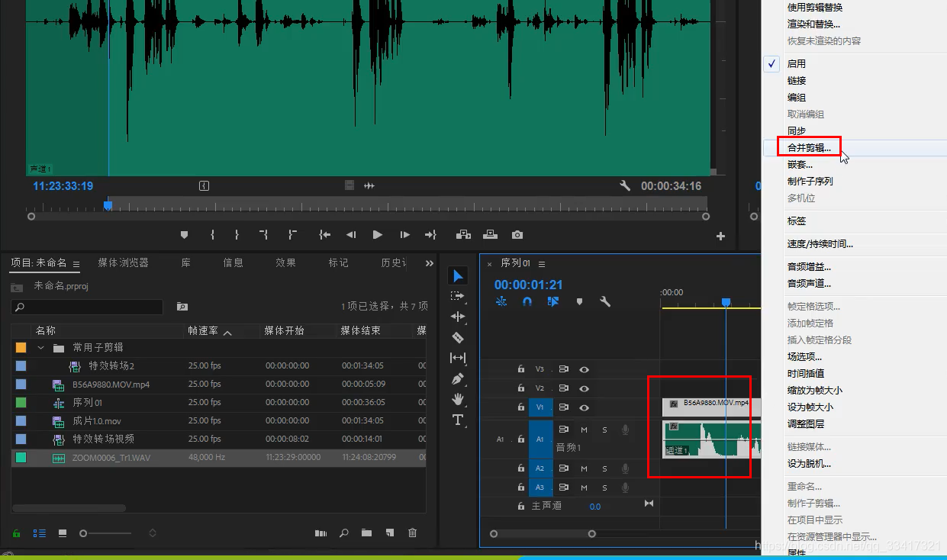The image size is (947, 560).
Task: Delete selected item trash icon
Action: point(412,533)
